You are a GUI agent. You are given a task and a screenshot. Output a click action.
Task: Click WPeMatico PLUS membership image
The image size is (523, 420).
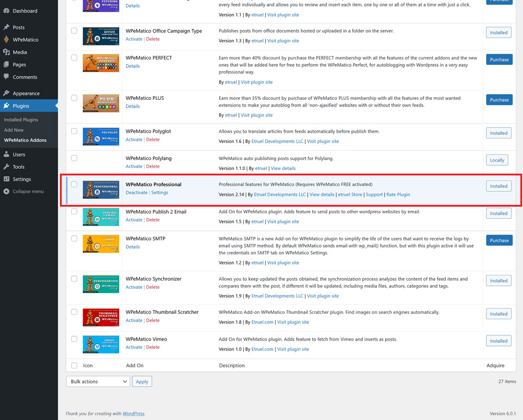click(101, 103)
